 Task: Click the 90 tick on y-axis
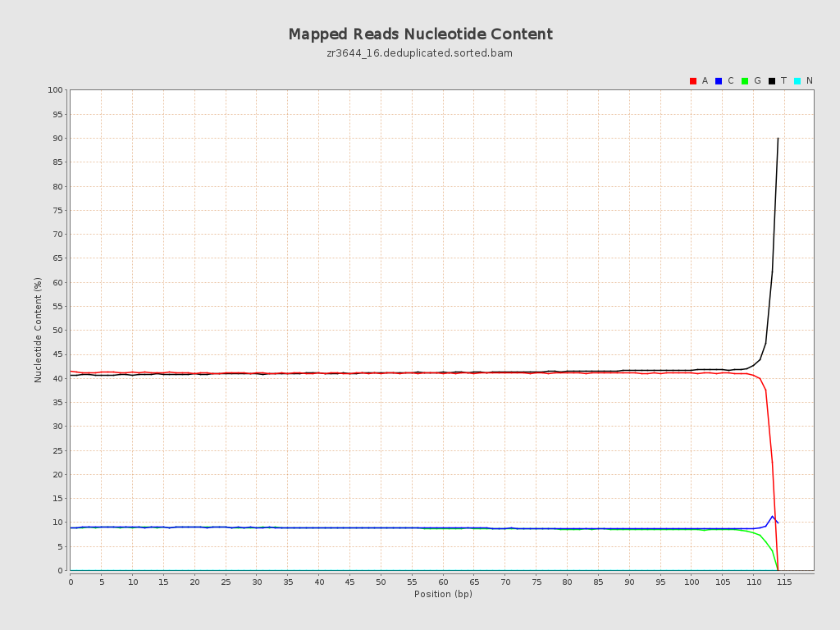57,138
